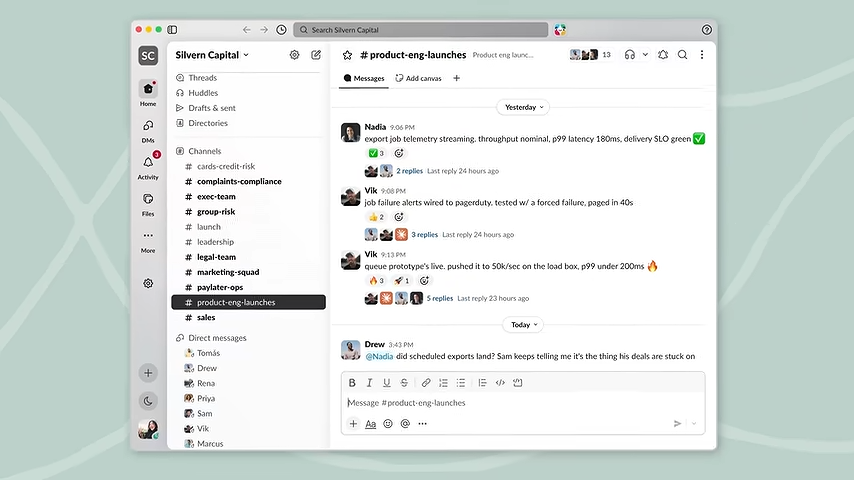854x480 pixels.
Task: Select the Add canvas tab
Action: (x=418, y=78)
